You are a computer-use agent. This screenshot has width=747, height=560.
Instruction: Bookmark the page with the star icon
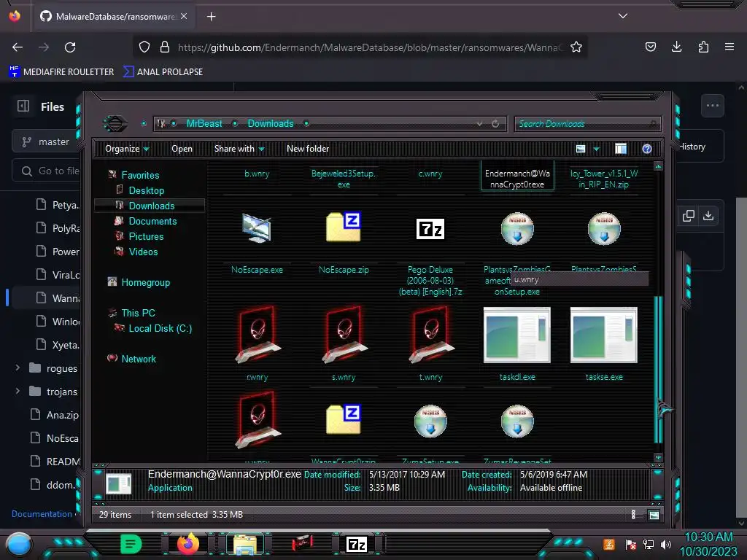click(576, 47)
